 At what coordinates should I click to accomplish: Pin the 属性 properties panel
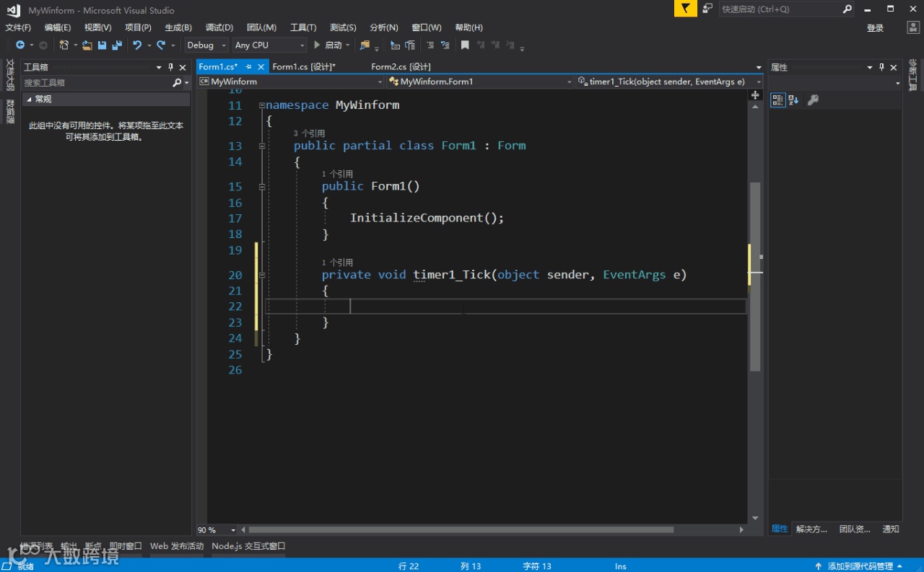point(881,67)
